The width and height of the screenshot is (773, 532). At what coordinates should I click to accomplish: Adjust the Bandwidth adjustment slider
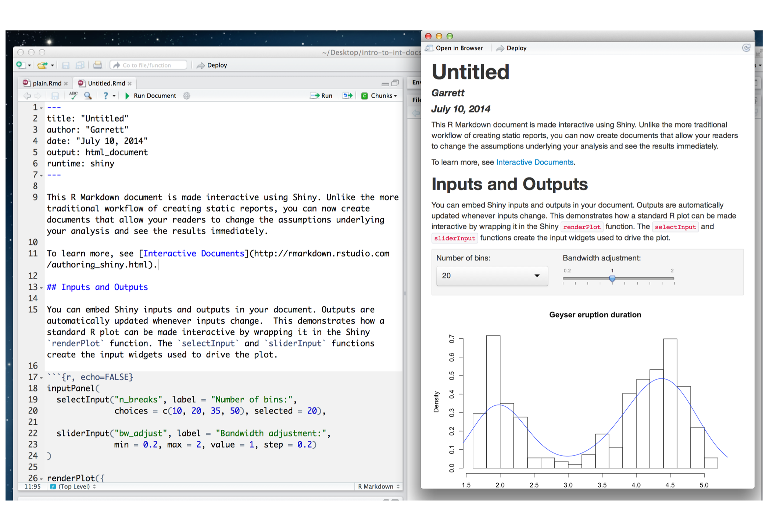[x=613, y=278]
